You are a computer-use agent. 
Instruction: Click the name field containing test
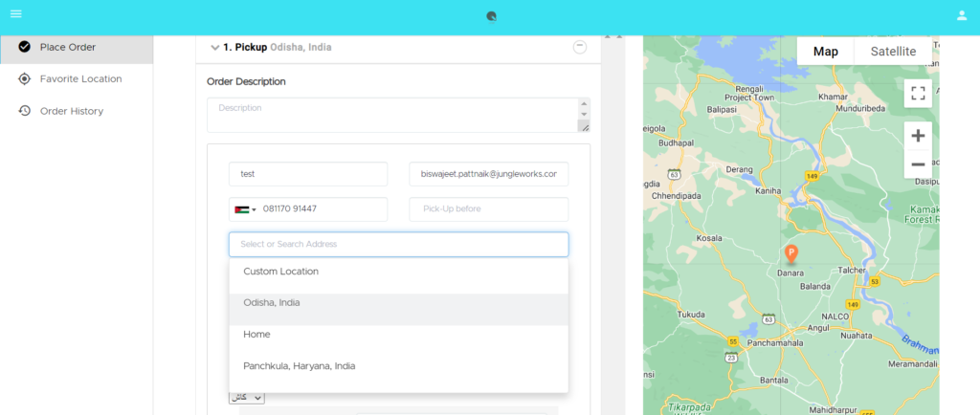point(308,174)
